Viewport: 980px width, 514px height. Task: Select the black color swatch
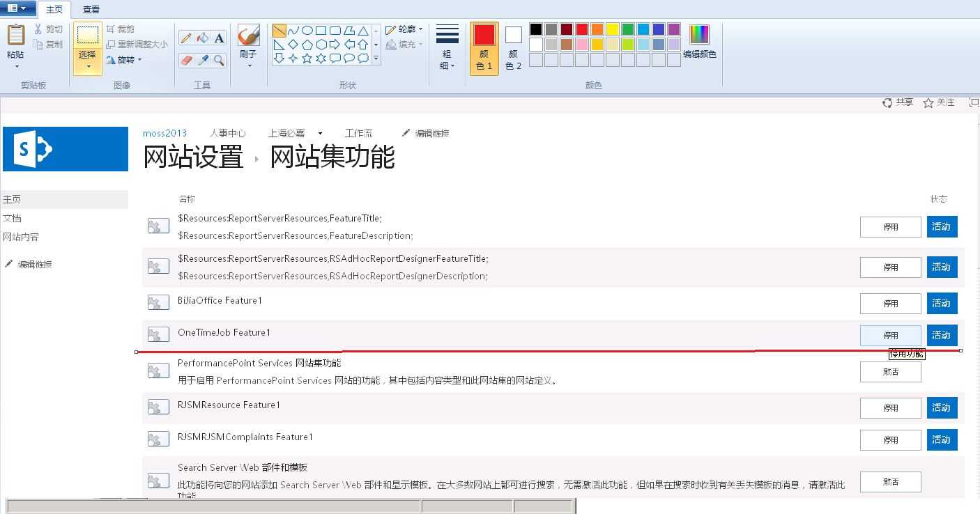click(x=536, y=29)
